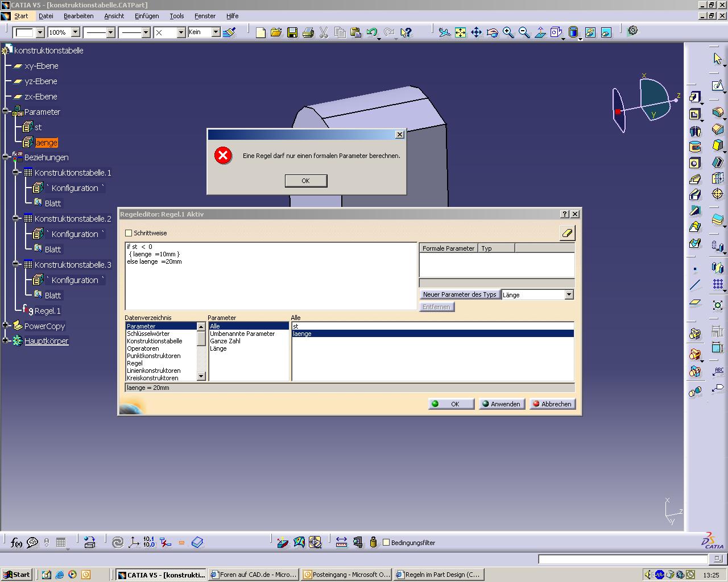
Task: Click the Undo arrow icon
Action: (x=373, y=32)
